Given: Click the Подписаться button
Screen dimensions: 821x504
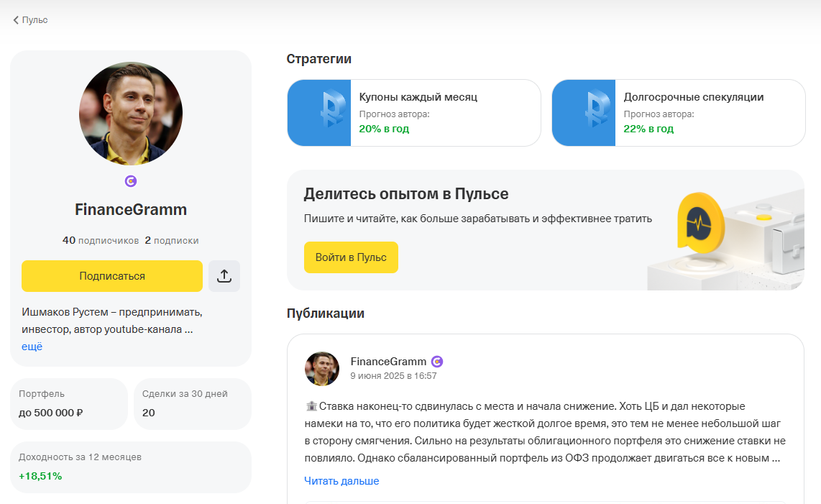Looking at the screenshot, I should pos(112,276).
